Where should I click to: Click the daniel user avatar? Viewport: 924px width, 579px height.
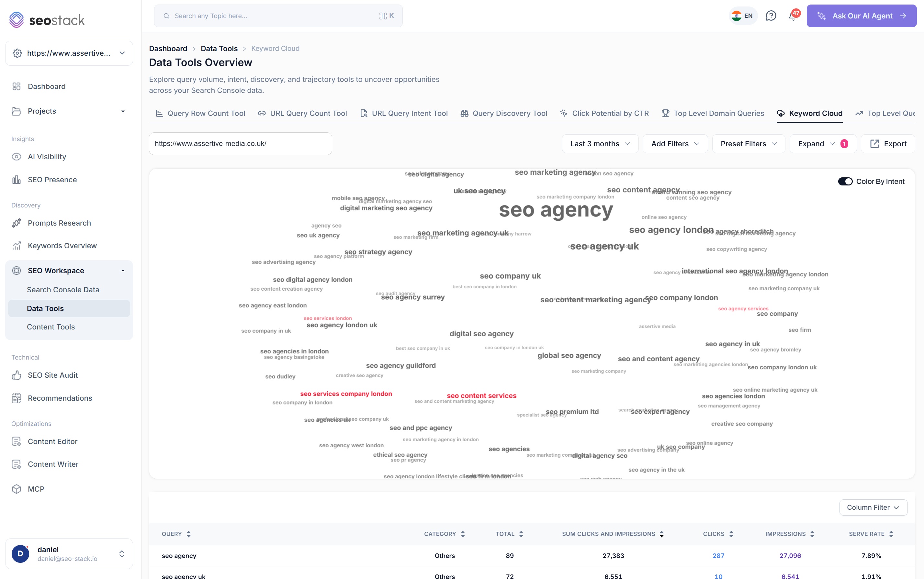click(x=20, y=553)
